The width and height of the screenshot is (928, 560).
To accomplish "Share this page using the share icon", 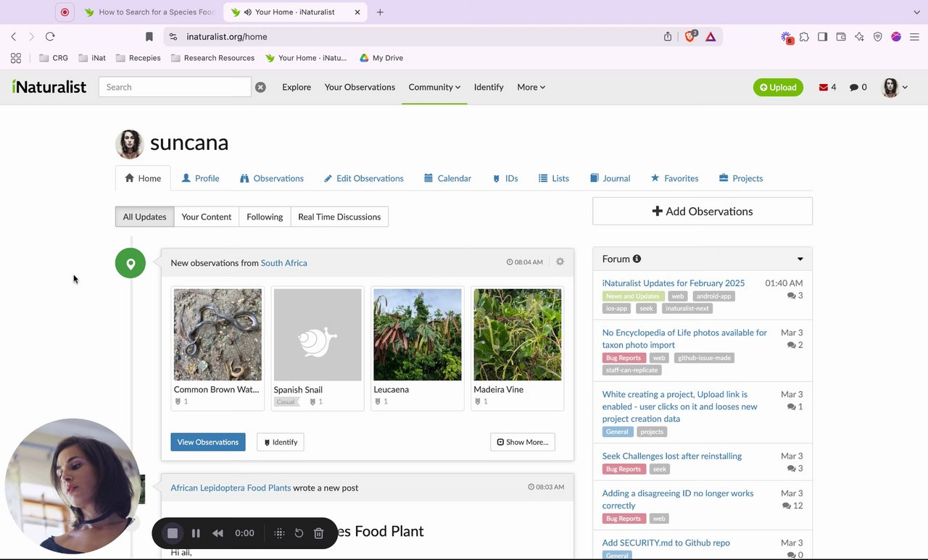I will pyautogui.click(x=668, y=36).
